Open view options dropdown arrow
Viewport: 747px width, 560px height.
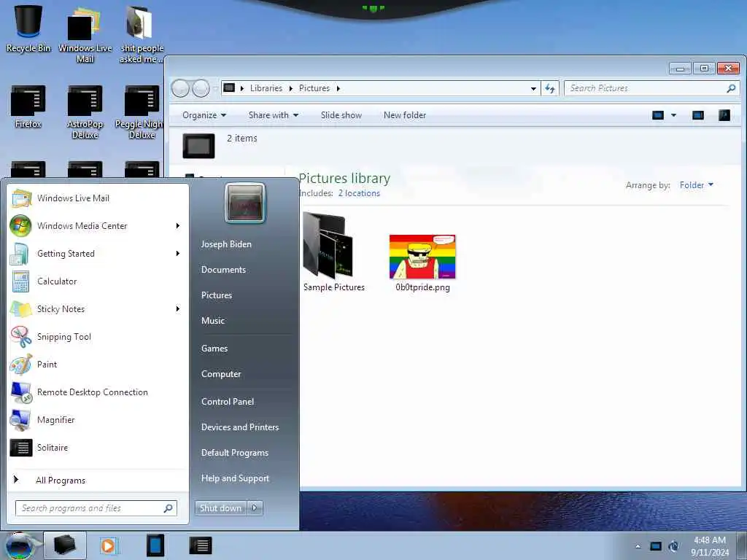(673, 115)
